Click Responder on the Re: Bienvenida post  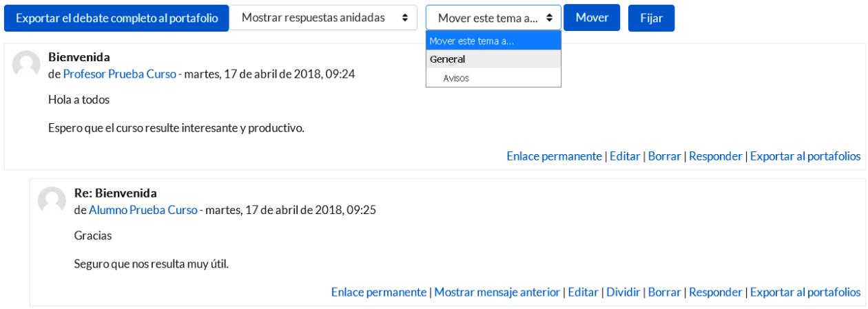(715, 292)
